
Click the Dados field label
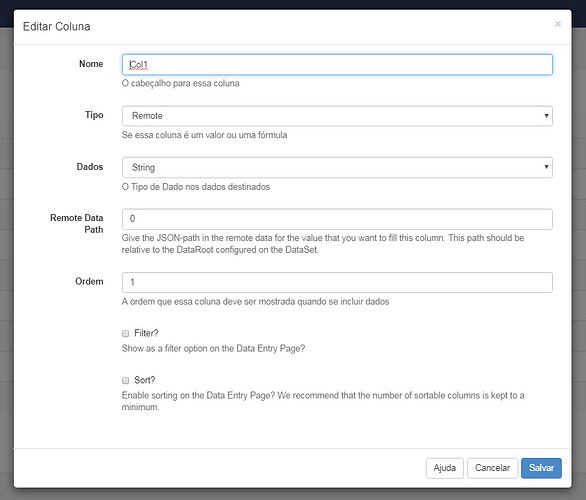90,167
